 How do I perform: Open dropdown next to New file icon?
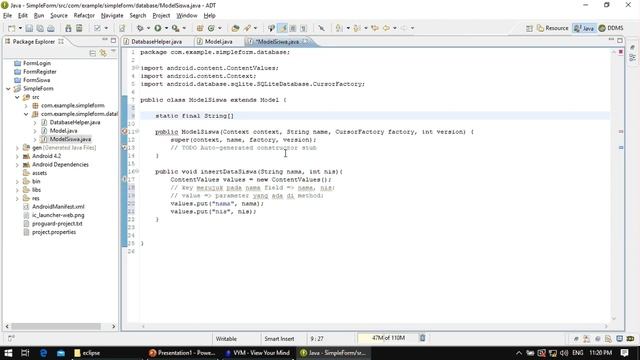click(x=20, y=28)
